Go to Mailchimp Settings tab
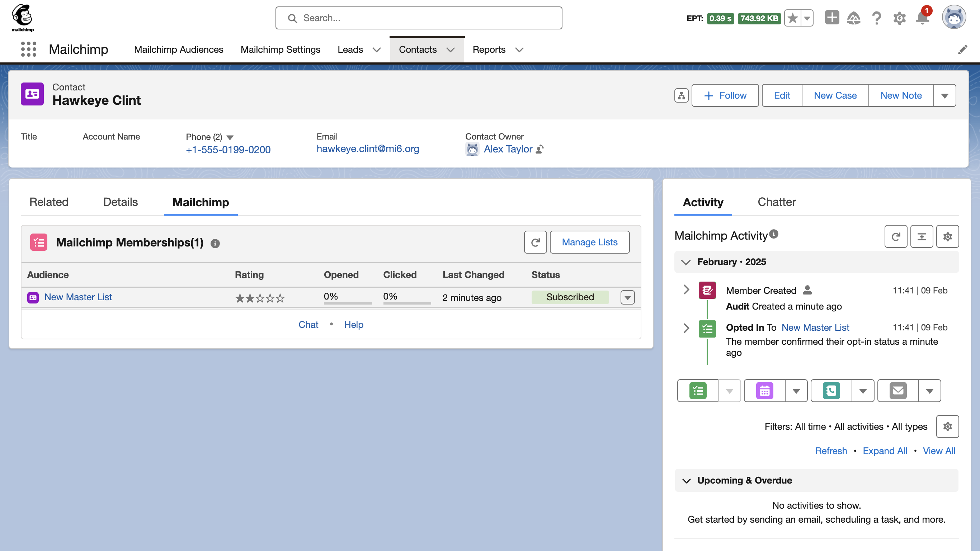980x551 pixels. [281, 50]
